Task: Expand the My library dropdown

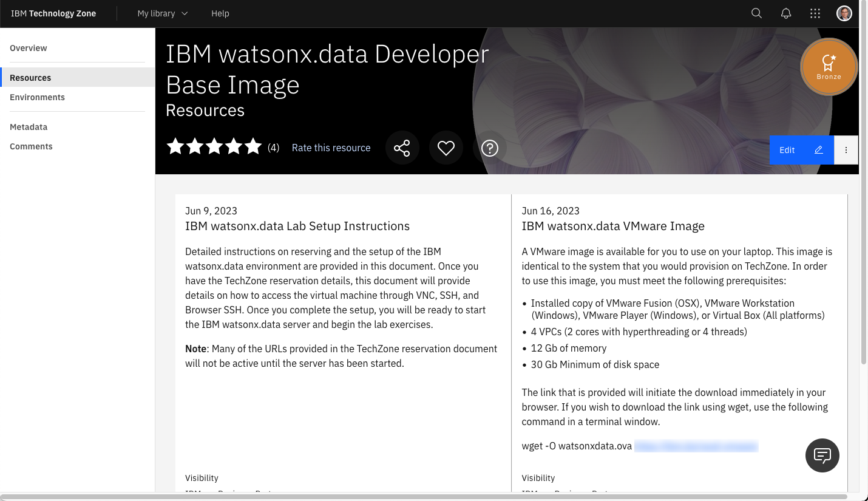Action: tap(163, 13)
